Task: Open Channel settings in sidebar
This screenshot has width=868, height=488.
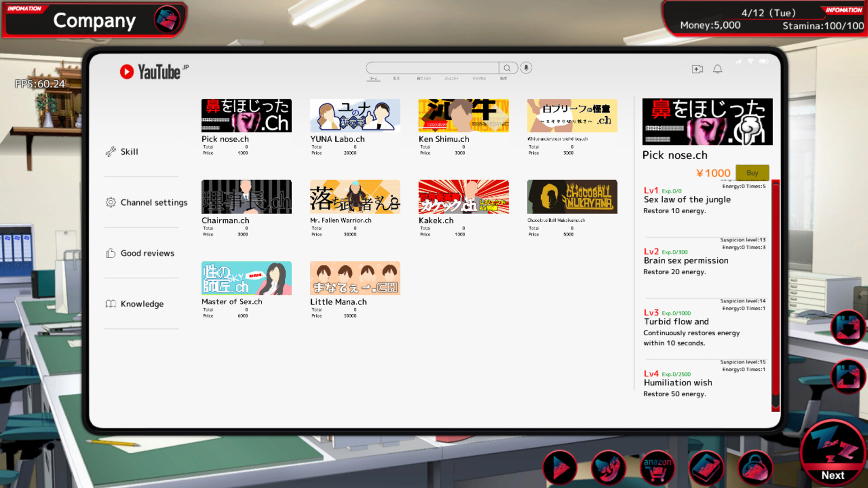Action: click(154, 202)
